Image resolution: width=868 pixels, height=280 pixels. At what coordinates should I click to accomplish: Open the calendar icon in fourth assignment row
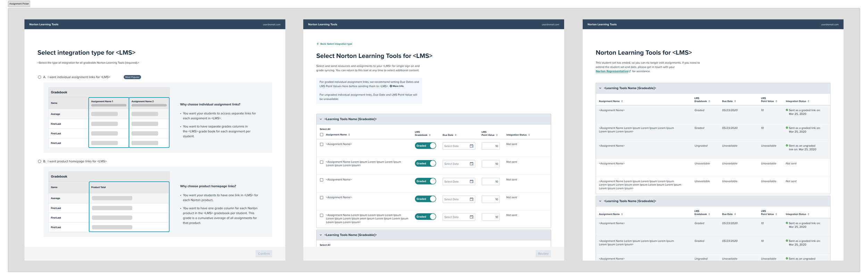pyautogui.click(x=471, y=199)
